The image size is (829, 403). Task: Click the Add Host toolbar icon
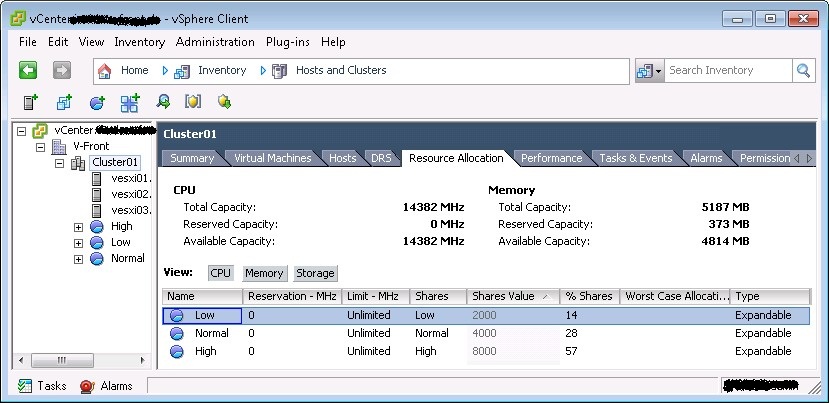31,102
